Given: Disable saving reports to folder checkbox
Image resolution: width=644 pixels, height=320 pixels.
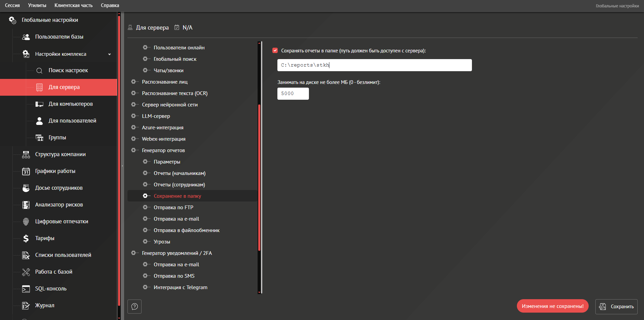Looking at the screenshot, I should click(275, 51).
